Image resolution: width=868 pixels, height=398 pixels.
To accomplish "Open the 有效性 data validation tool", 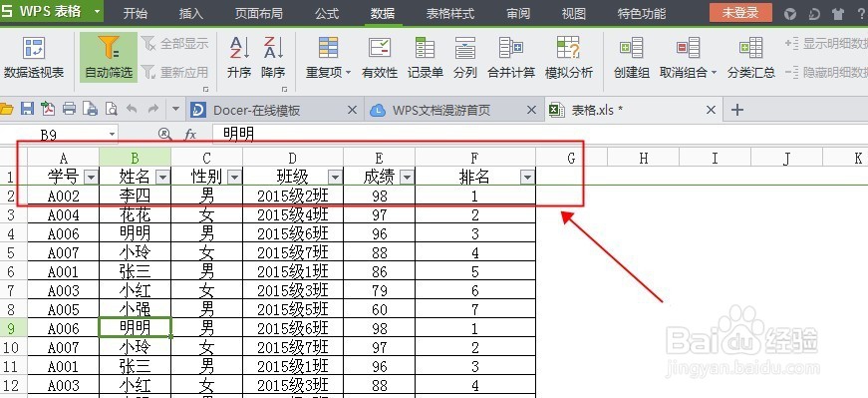I will click(x=380, y=57).
